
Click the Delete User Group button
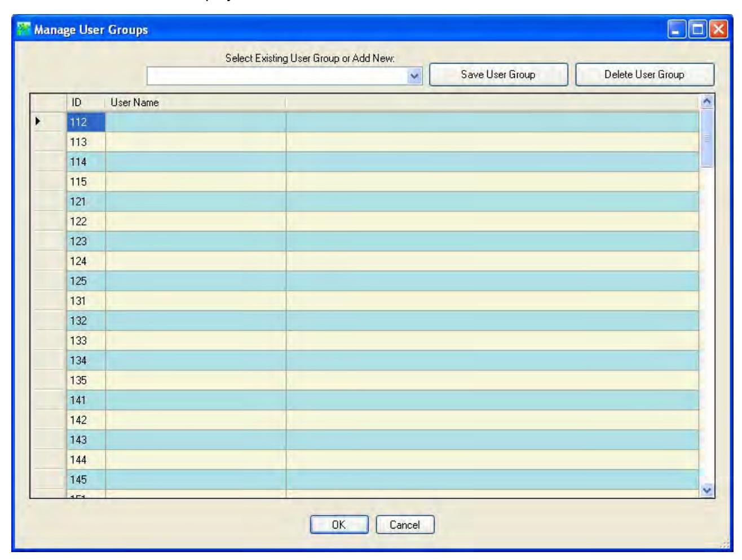(644, 74)
